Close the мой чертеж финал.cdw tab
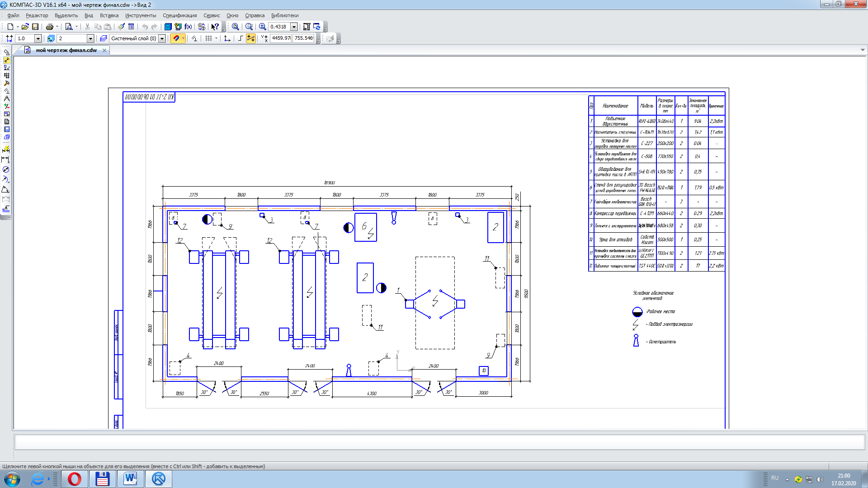The height and width of the screenshot is (488, 868). [x=104, y=50]
